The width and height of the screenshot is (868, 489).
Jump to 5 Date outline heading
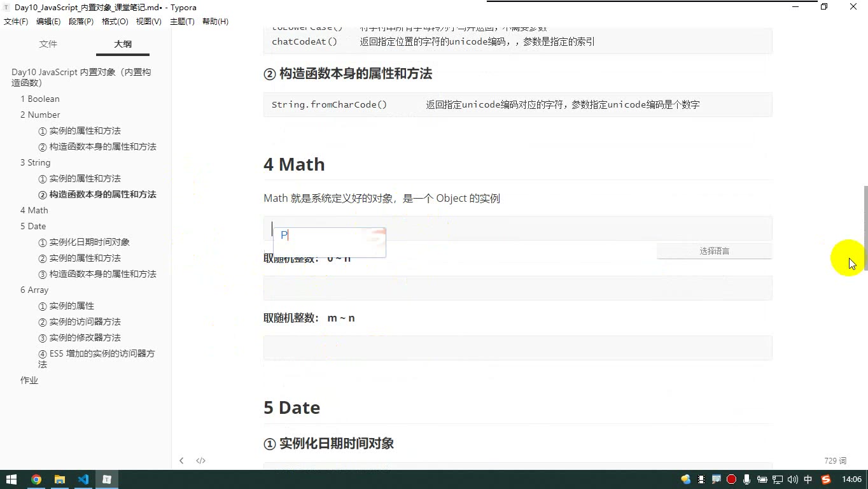33,226
